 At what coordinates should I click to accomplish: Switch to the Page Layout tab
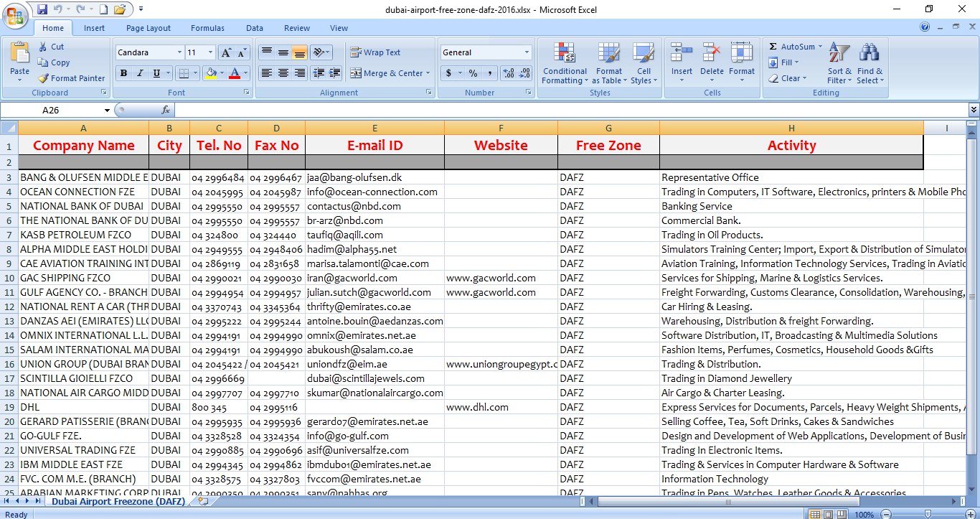(149, 28)
